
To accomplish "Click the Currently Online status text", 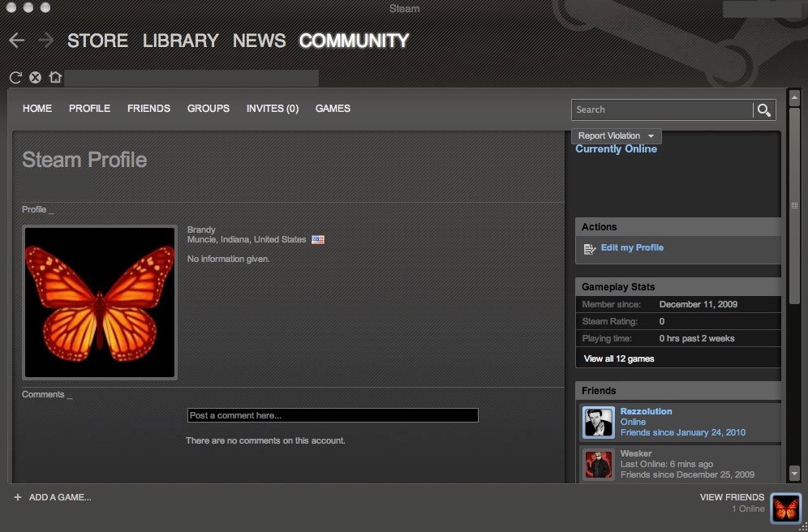I will pos(617,149).
